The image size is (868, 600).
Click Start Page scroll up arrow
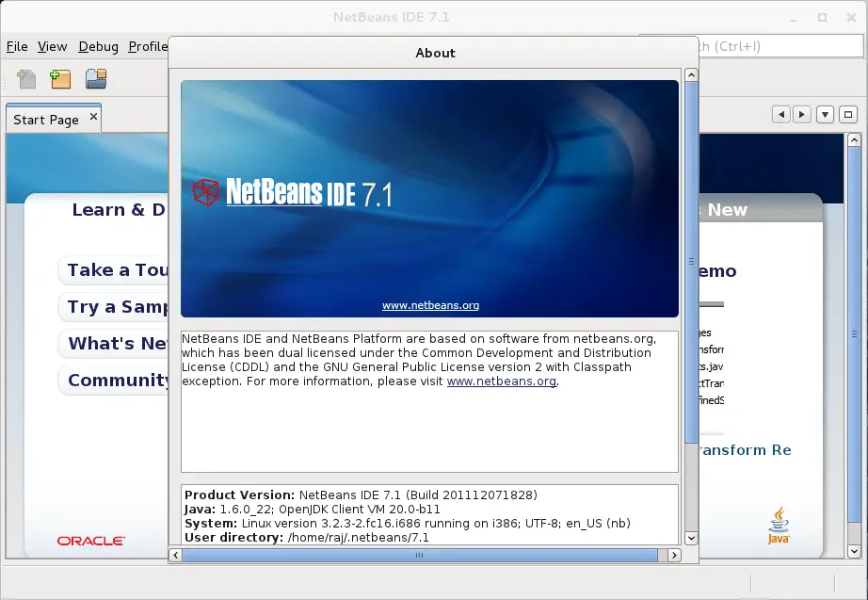pyautogui.click(x=854, y=139)
